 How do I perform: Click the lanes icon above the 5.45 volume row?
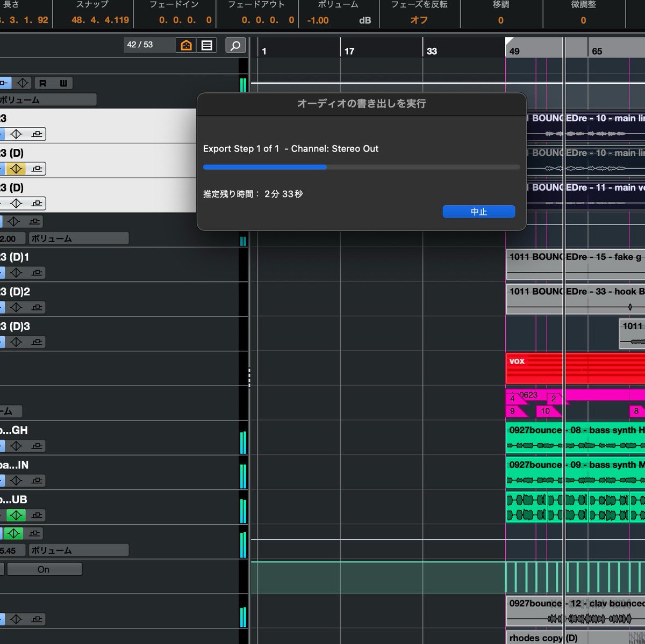[34, 533]
